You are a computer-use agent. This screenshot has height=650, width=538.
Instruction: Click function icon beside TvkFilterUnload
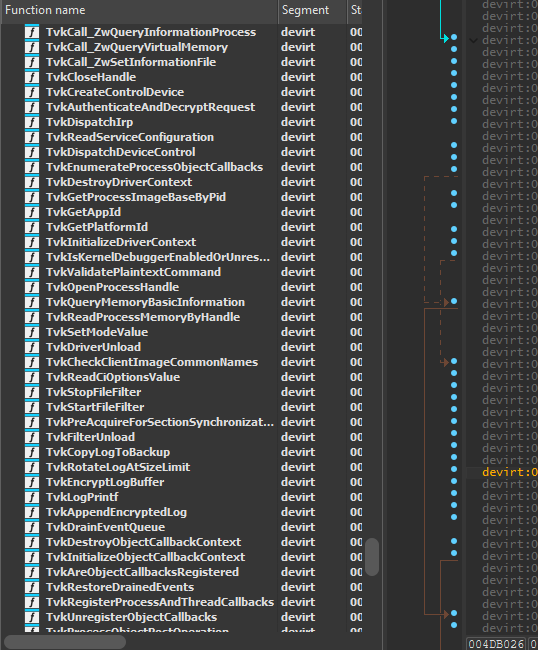pyautogui.click(x=32, y=437)
